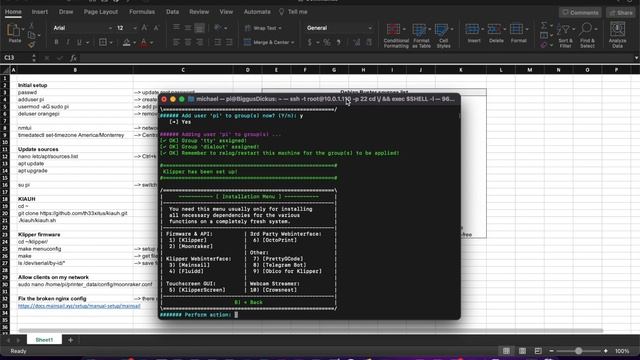Toggle italic formatting

pyautogui.click(x=68, y=42)
